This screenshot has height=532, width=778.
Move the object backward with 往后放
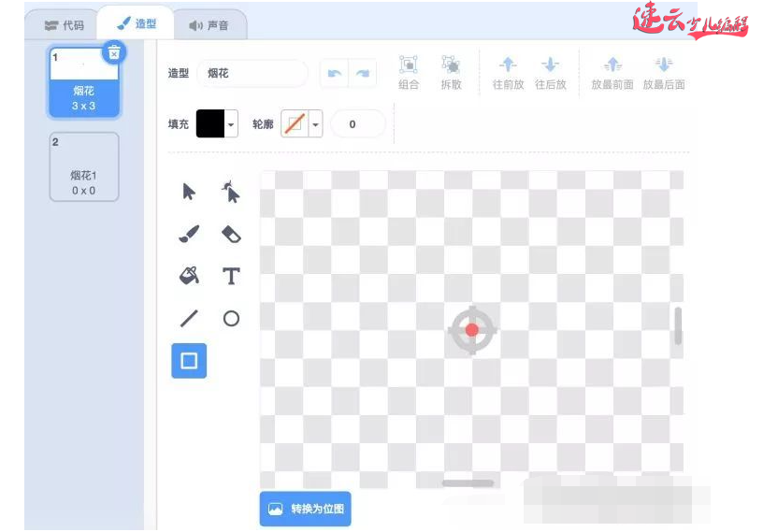[x=550, y=72]
